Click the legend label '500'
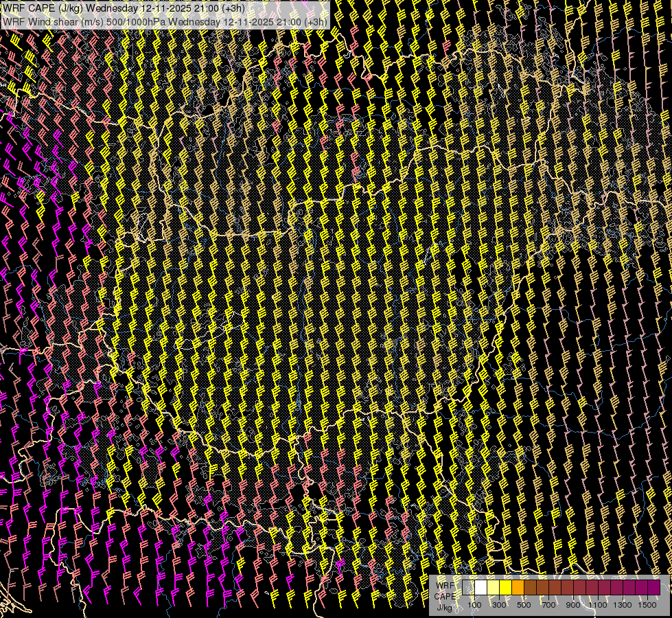Viewport: 672px width, 618px height. [524, 605]
